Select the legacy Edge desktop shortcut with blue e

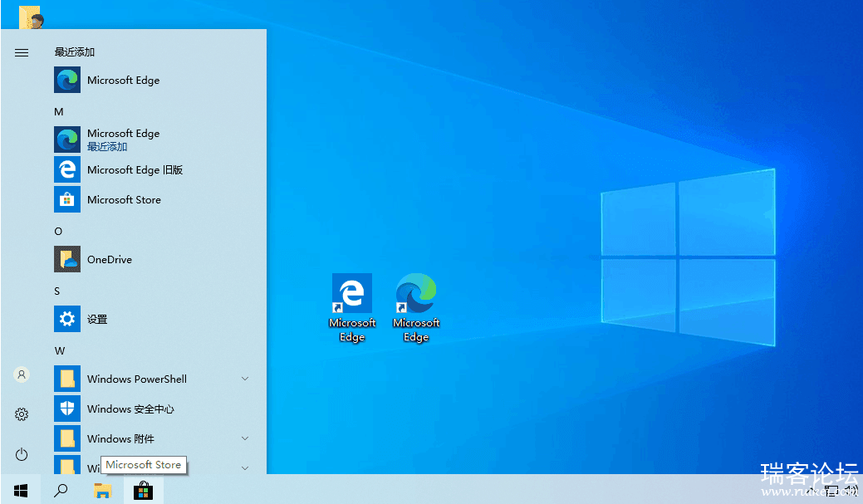(x=352, y=308)
